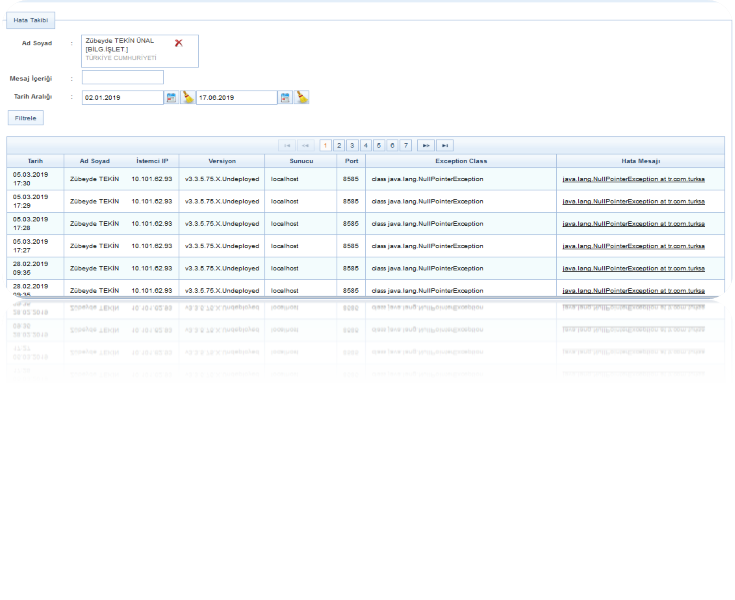Navigate to page 7 of results
The width and height of the screenshot is (735, 600).
click(x=406, y=146)
